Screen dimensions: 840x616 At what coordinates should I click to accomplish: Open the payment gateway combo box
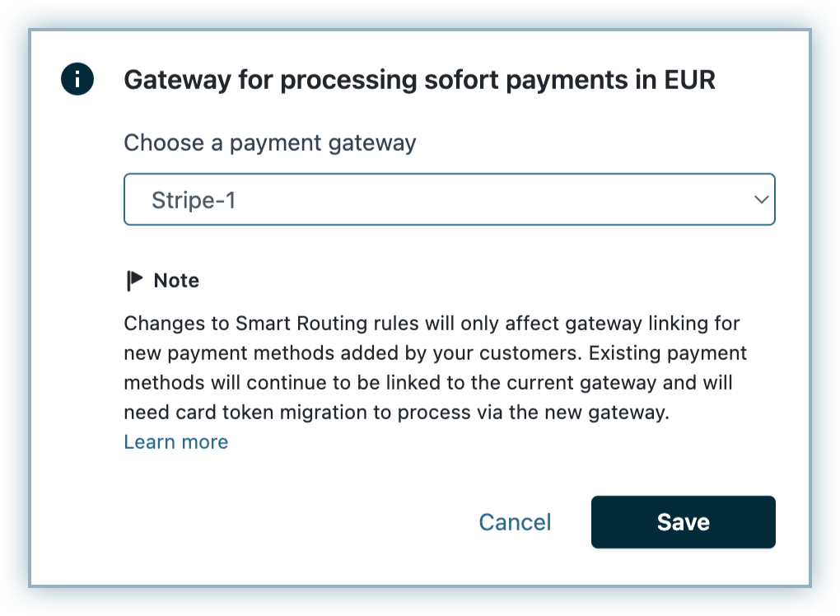[x=449, y=199]
